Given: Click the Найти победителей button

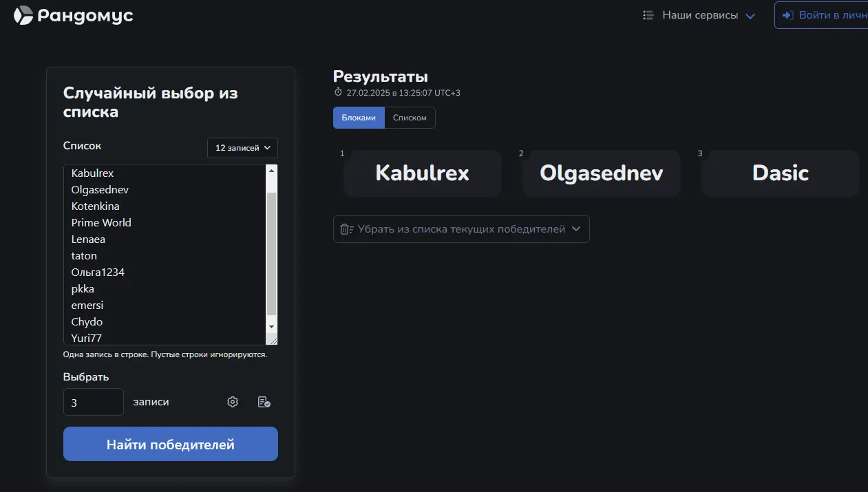Looking at the screenshot, I should click(x=171, y=444).
